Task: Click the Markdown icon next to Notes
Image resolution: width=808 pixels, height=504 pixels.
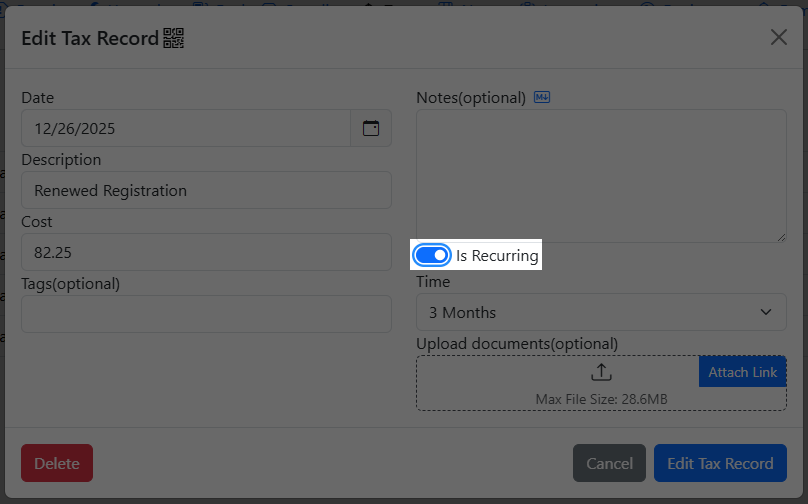Action: coord(542,97)
